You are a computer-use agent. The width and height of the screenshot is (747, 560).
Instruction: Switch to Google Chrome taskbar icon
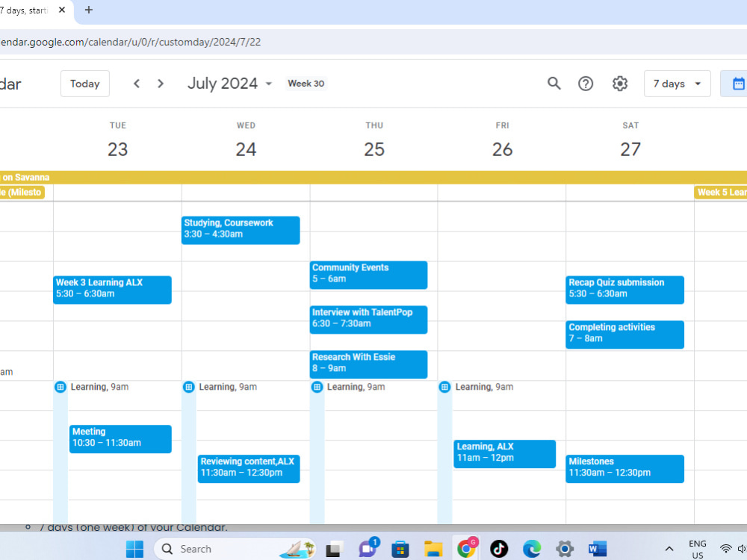466,549
